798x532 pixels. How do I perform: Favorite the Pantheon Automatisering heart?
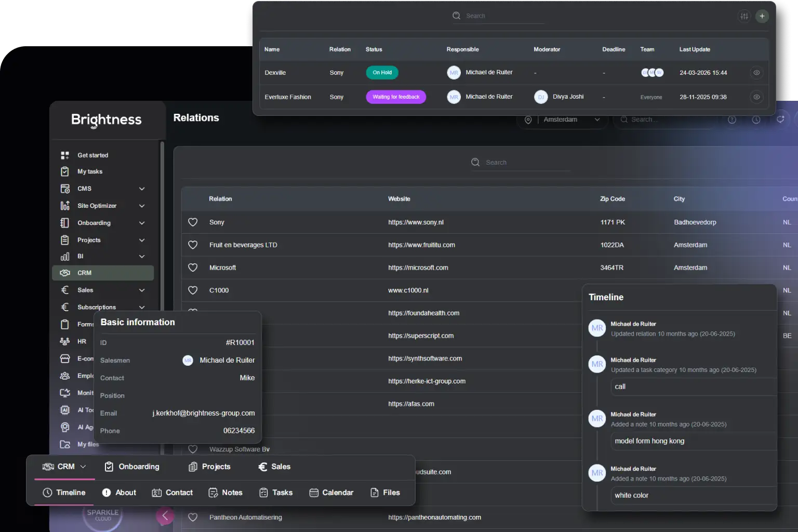(193, 517)
